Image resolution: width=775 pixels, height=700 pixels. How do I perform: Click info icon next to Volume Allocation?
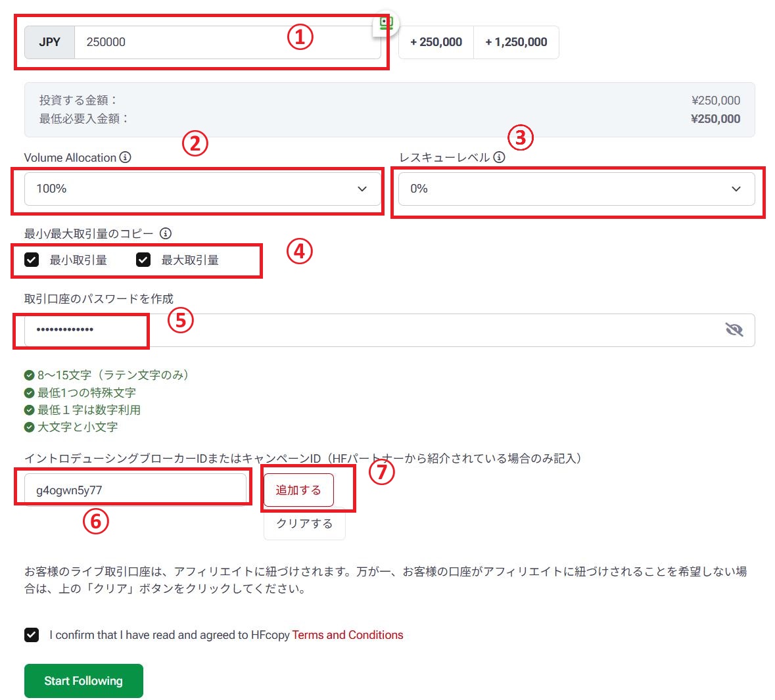click(x=125, y=158)
